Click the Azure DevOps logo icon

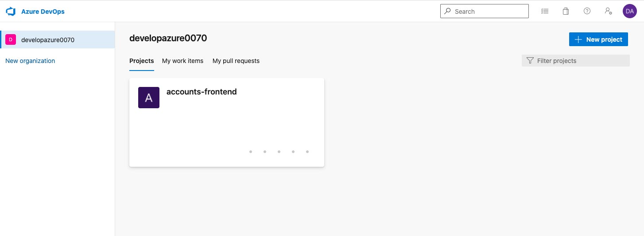tap(11, 12)
